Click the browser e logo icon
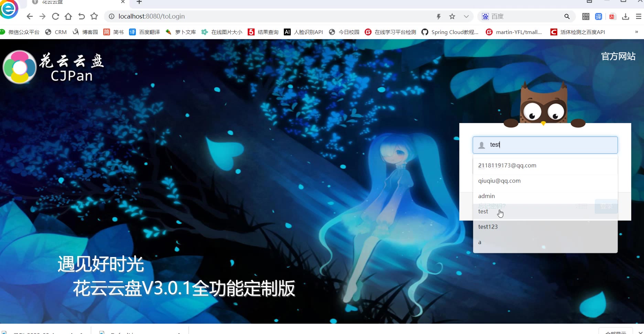This screenshot has width=644, height=334. [x=9, y=9]
